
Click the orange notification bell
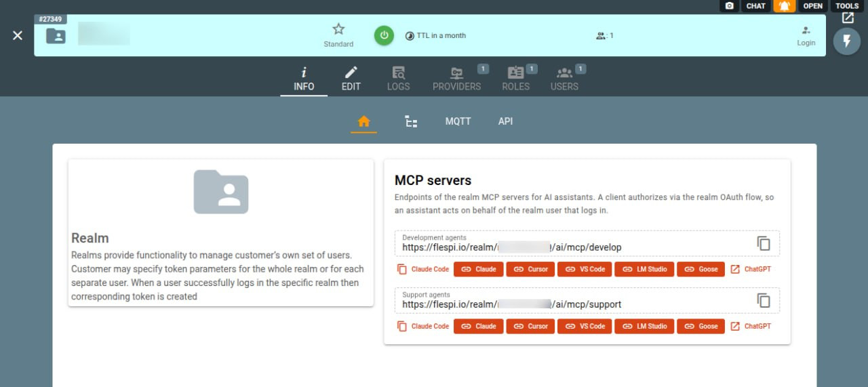tap(785, 6)
